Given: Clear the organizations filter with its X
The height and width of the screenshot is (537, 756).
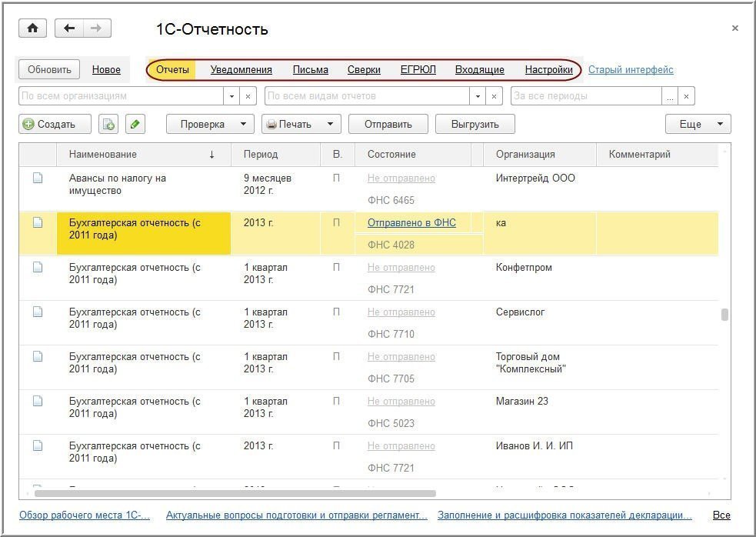Looking at the screenshot, I should click(x=248, y=96).
